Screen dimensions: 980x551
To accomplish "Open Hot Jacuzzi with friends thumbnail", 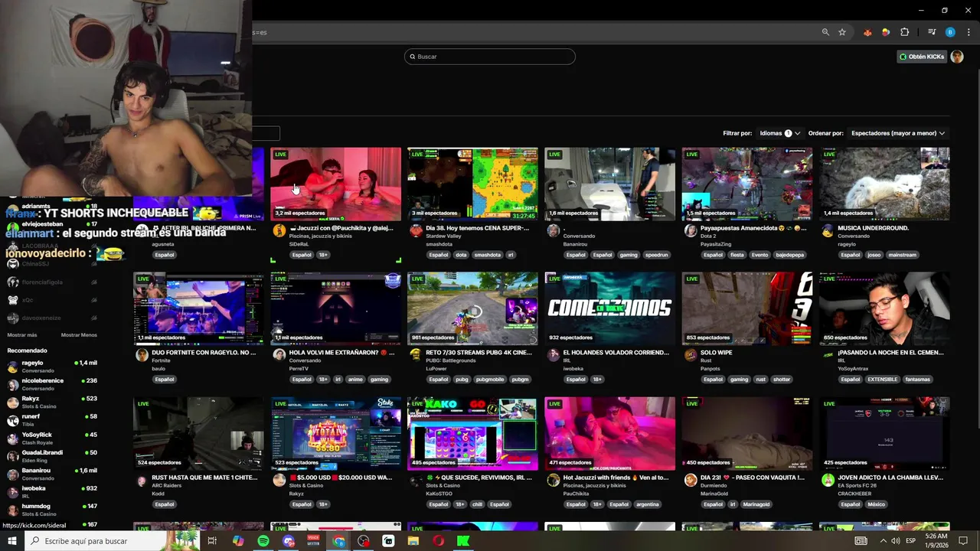I will click(610, 433).
